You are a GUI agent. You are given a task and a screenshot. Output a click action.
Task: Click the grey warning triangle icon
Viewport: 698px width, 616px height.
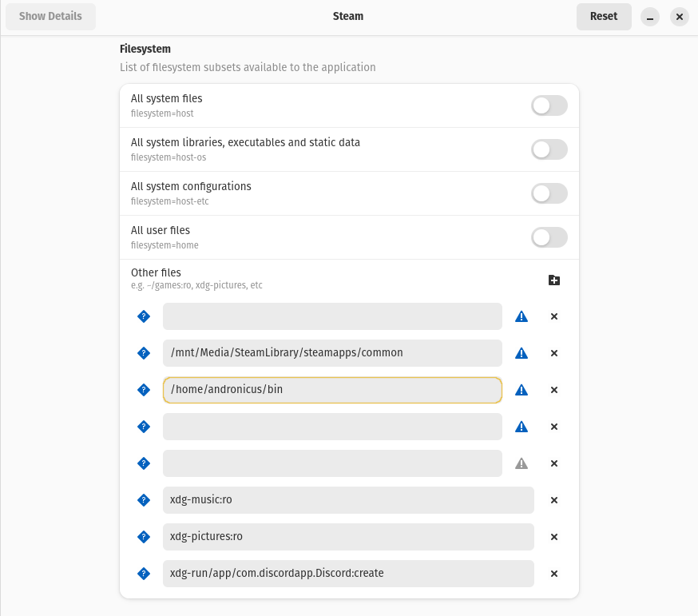click(x=522, y=463)
